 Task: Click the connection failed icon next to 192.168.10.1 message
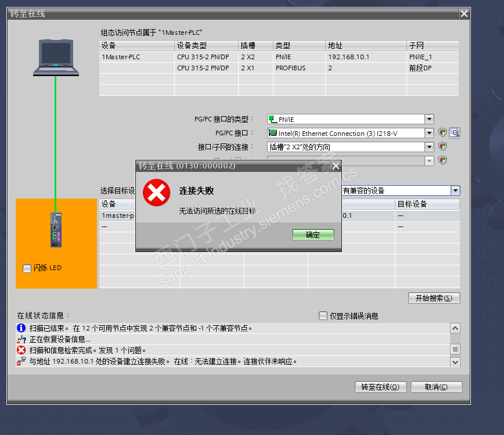(x=21, y=361)
